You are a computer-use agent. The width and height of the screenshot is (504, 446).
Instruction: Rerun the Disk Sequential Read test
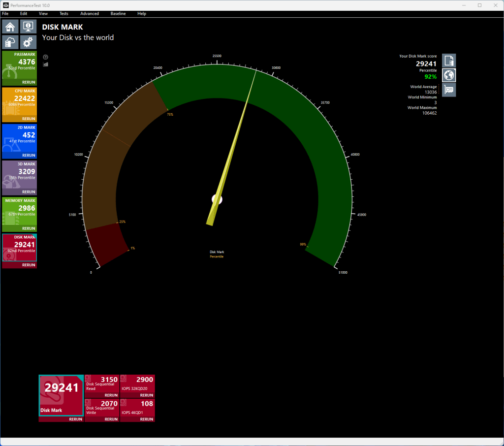[x=111, y=395]
